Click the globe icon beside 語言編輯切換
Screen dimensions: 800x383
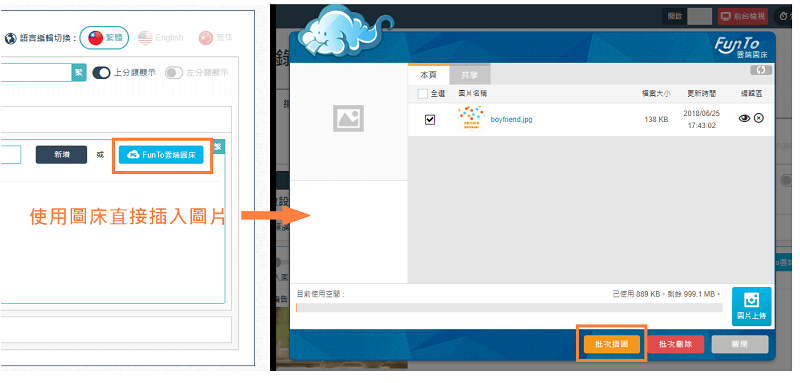point(11,38)
